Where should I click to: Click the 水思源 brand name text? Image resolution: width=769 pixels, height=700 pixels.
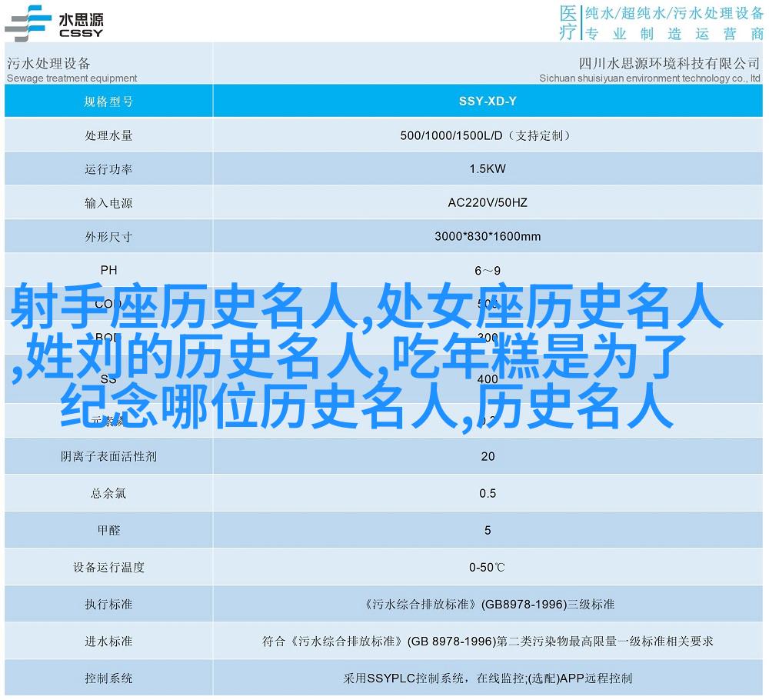coord(81,19)
